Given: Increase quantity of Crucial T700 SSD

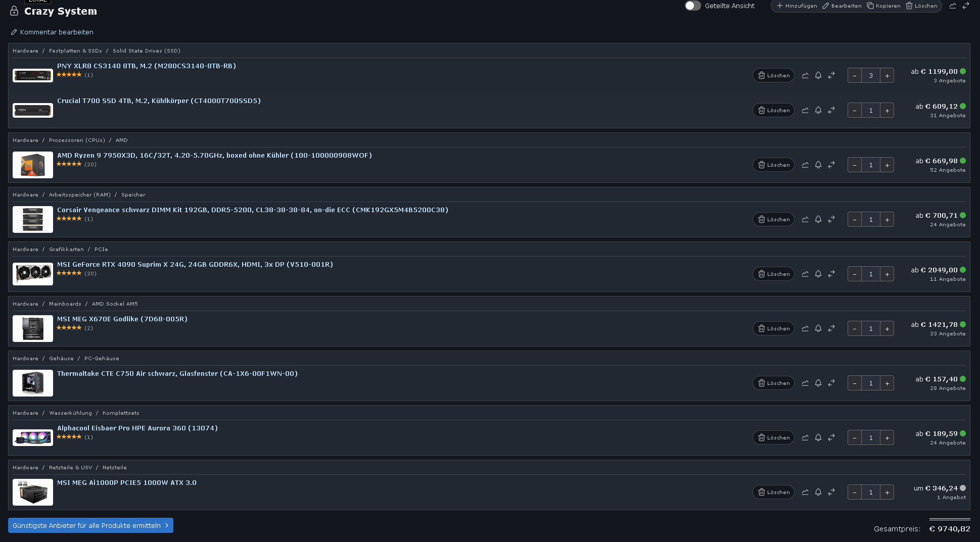Looking at the screenshot, I should pyautogui.click(x=887, y=111).
